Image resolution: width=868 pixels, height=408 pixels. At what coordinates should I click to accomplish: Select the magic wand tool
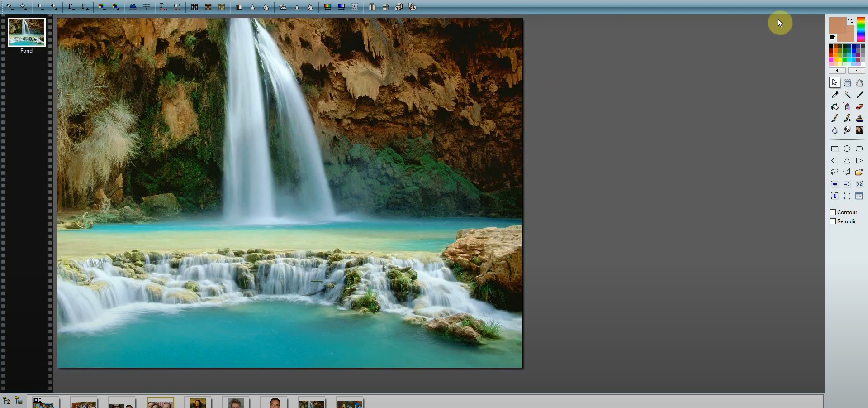click(x=847, y=95)
